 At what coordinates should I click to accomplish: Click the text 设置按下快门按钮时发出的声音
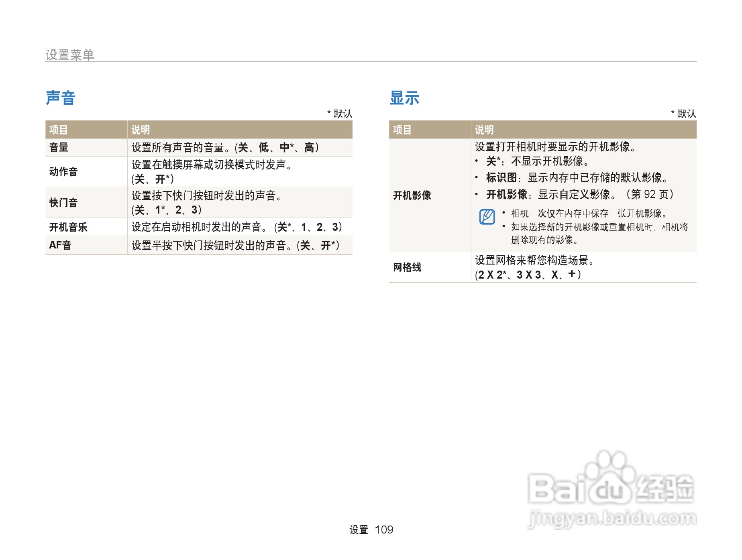click(206, 195)
